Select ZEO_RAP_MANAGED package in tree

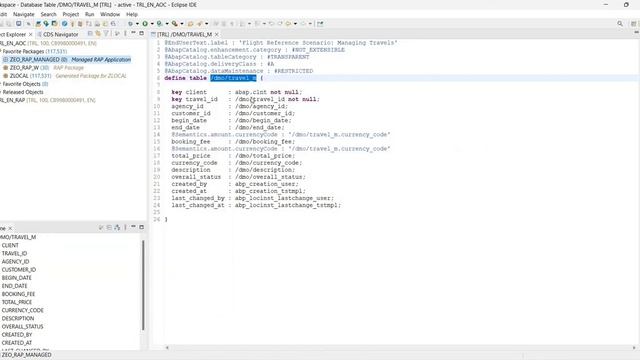coord(67,60)
